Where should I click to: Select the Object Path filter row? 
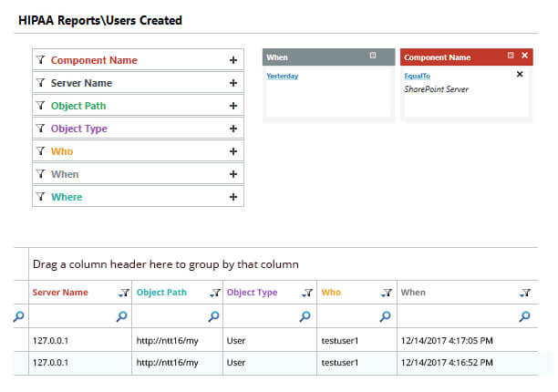pos(138,105)
